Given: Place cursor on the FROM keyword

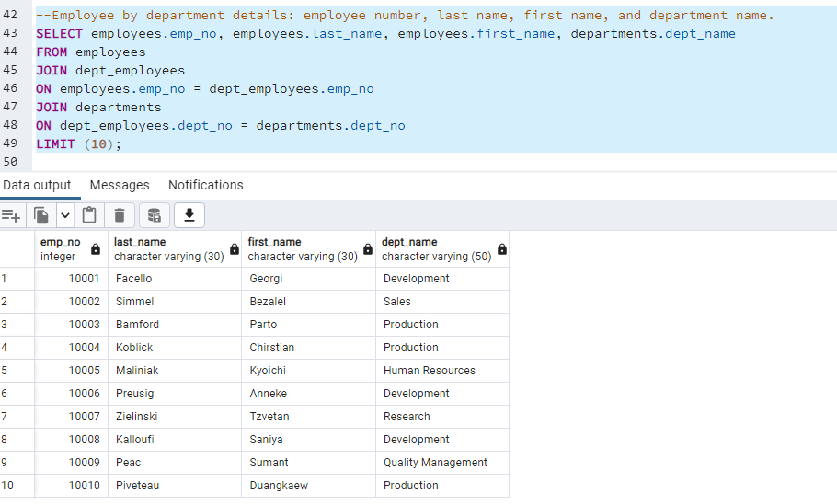Looking at the screenshot, I should pos(52,52).
